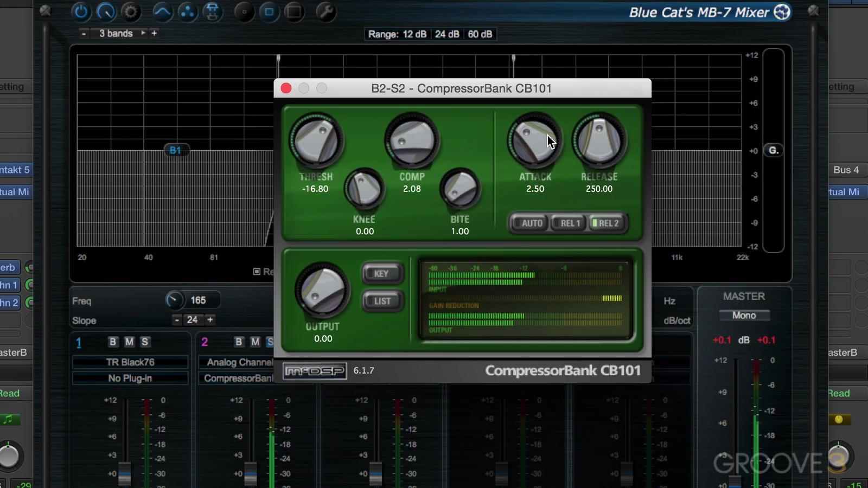Click the band 1 gain fader
Screen dimensions: 868x488
point(125,473)
